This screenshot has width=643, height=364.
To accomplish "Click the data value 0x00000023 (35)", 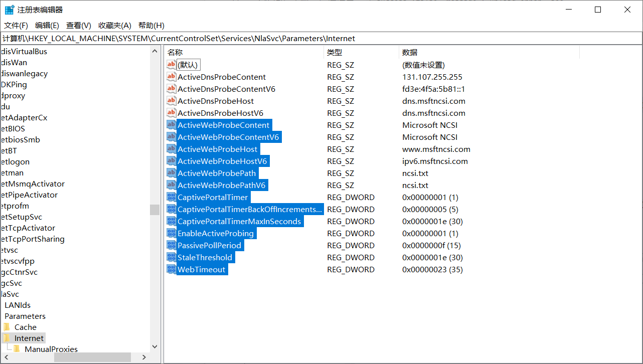I will click(432, 269).
